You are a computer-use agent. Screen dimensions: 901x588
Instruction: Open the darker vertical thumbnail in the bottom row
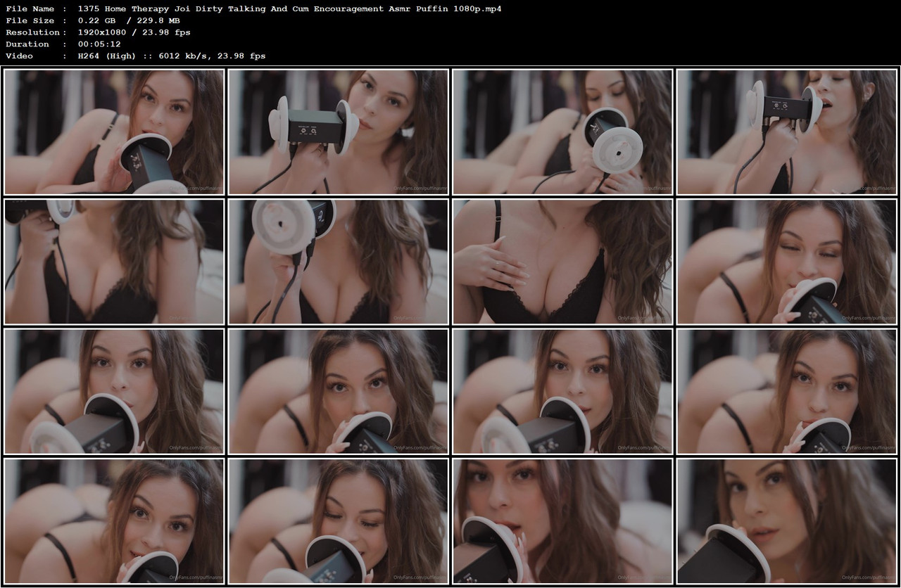point(562,522)
